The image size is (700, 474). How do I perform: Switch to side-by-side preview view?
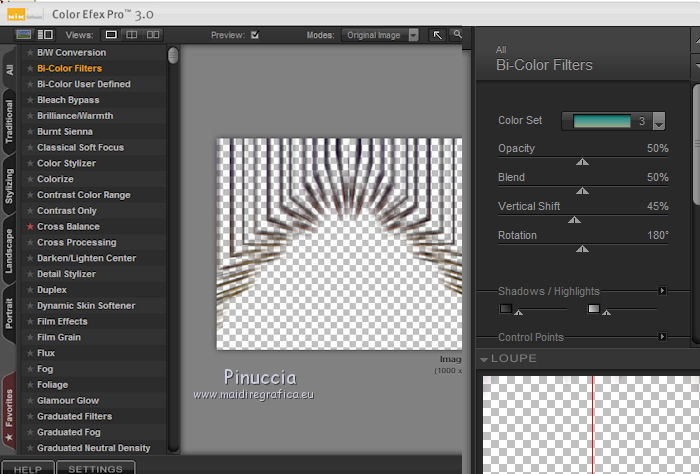[x=154, y=34]
